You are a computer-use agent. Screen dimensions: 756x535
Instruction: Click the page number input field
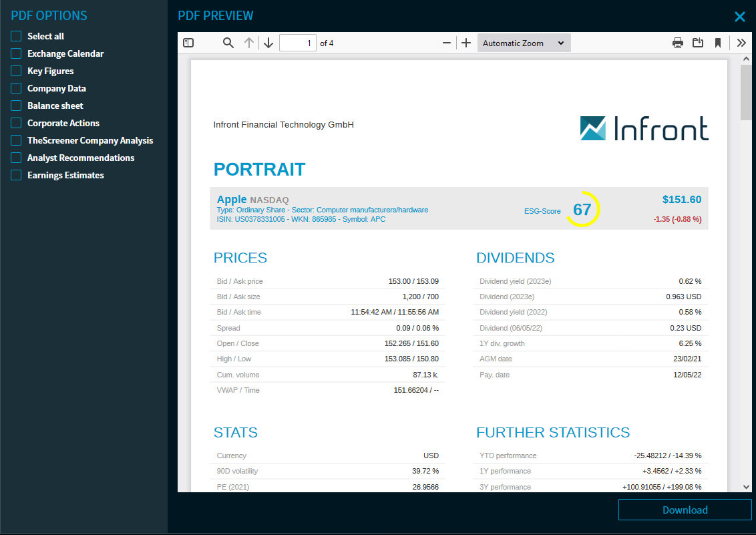pyautogui.click(x=297, y=43)
